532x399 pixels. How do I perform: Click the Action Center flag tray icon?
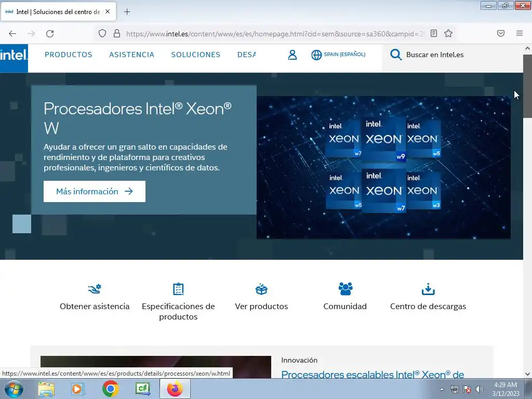[x=467, y=389]
